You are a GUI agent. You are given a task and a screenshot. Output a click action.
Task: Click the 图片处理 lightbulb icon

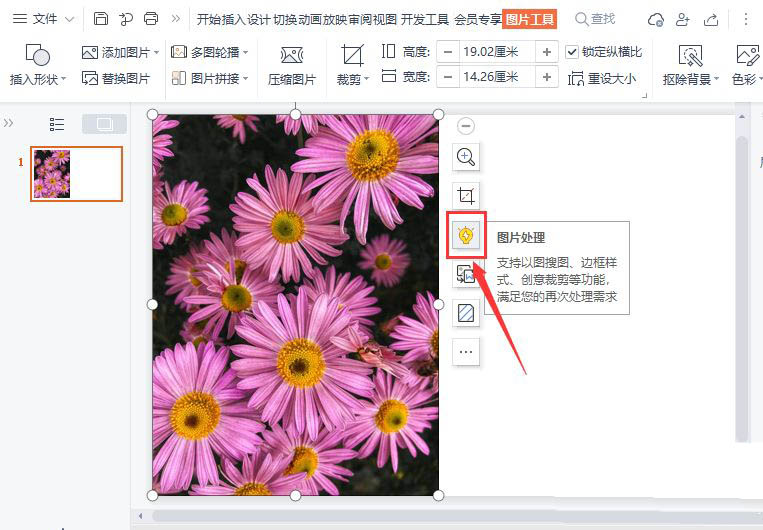click(466, 236)
